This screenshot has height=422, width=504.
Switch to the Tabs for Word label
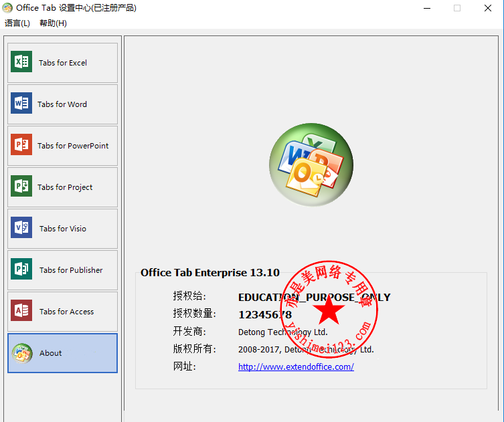tap(62, 104)
